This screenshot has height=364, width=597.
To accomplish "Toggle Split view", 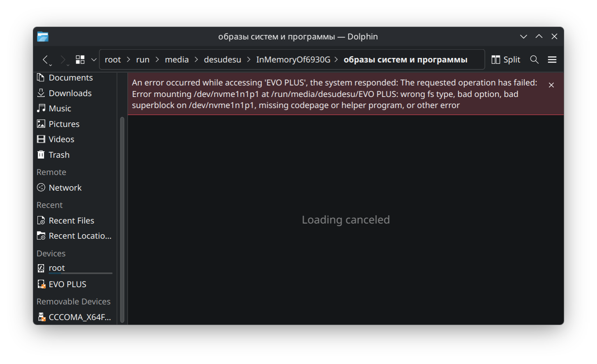I will pyautogui.click(x=506, y=60).
